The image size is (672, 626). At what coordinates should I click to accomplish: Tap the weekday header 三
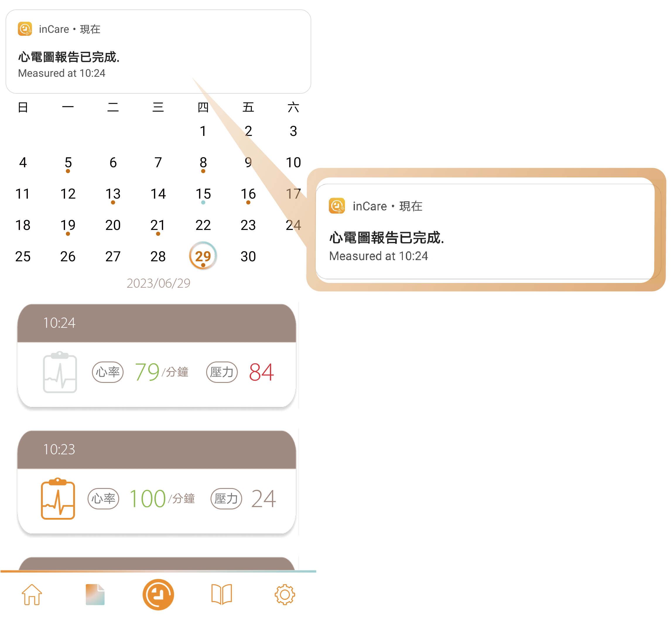pyautogui.click(x=158, y=107)
